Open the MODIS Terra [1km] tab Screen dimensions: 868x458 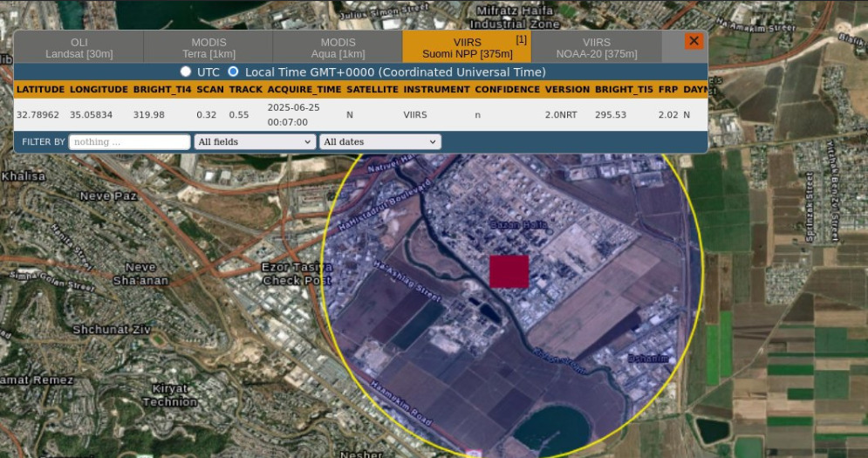[208, 48]
